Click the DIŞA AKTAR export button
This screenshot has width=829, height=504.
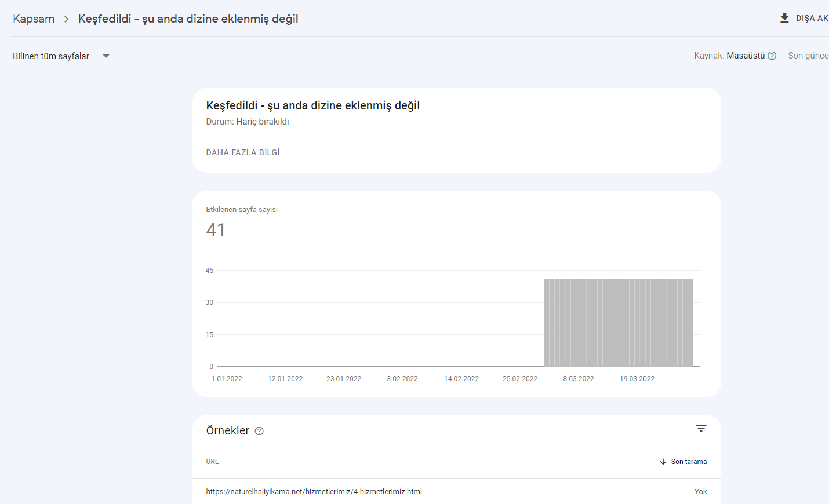[x=805, y=18]
